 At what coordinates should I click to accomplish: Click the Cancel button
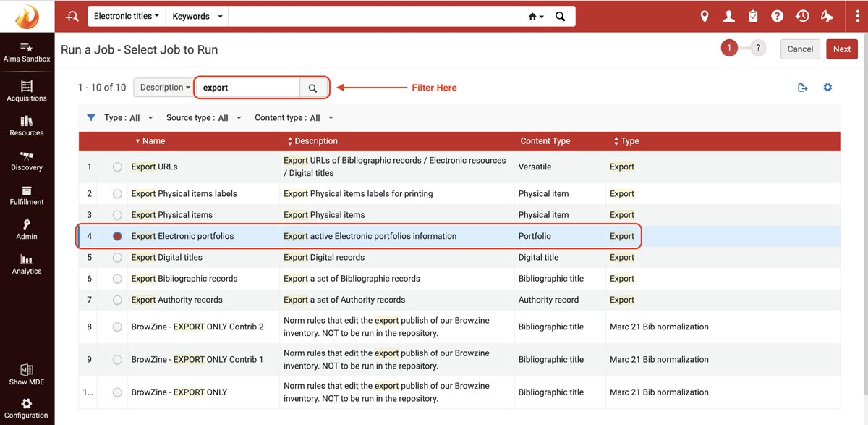click(x=800, y=49)
